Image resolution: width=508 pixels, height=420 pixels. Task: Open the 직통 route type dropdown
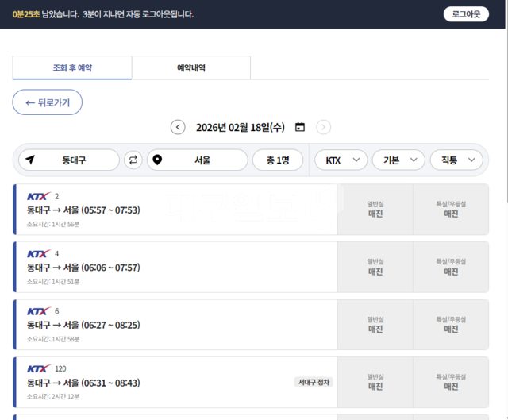coord(456,160)
